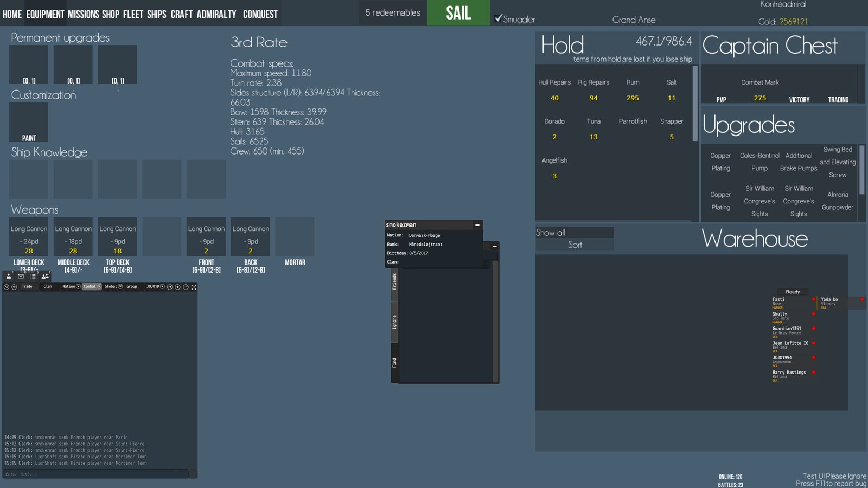Select the Top Deck 9pd Long Cannon slot
Image resolution: width=868 pixels, height=488 pixels.
tap(118, 237)
